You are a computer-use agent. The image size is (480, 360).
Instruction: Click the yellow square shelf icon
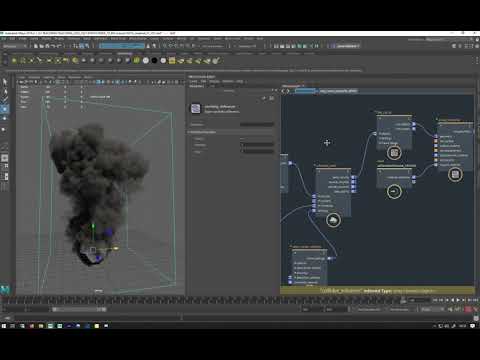coord(172,60)
